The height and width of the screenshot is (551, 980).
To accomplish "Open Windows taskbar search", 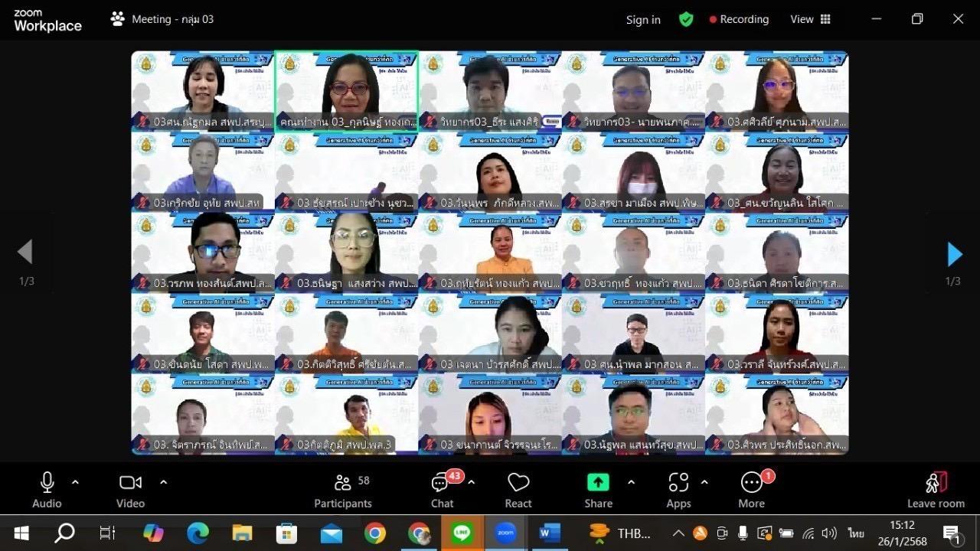I will coord(64,533).
